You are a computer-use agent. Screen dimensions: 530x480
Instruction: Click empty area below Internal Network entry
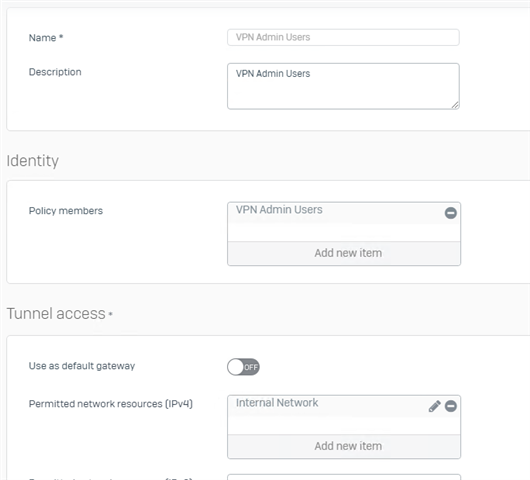(344, 425)
